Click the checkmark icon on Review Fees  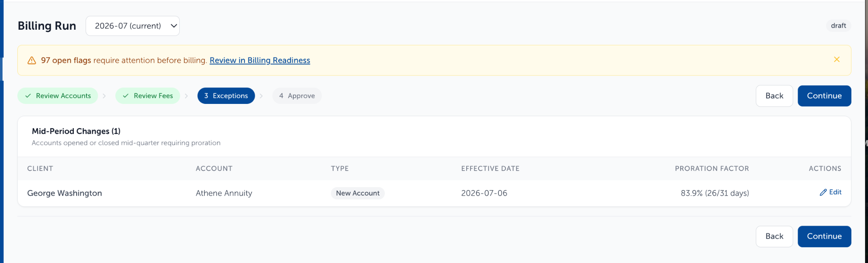(x=126, y=96)
